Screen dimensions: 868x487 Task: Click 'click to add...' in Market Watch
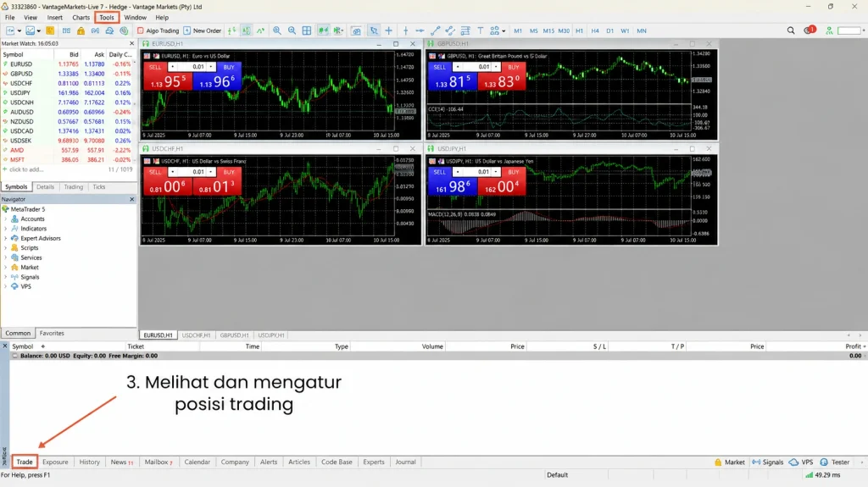tap(26, 169)
